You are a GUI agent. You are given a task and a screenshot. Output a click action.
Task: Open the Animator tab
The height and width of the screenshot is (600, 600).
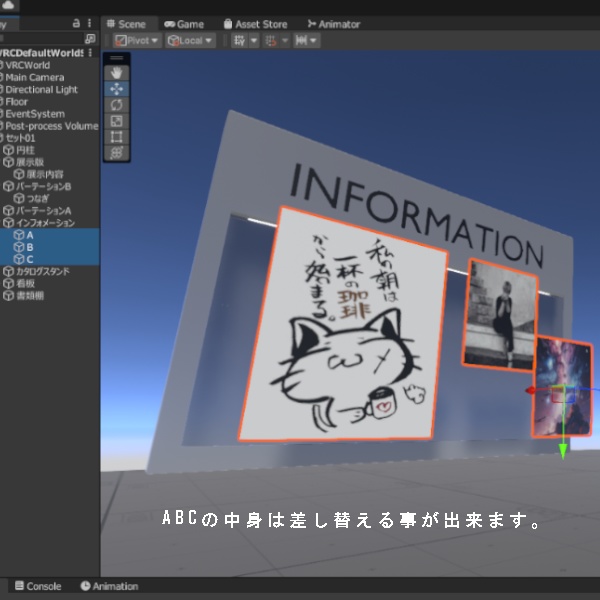pos(334,24)
